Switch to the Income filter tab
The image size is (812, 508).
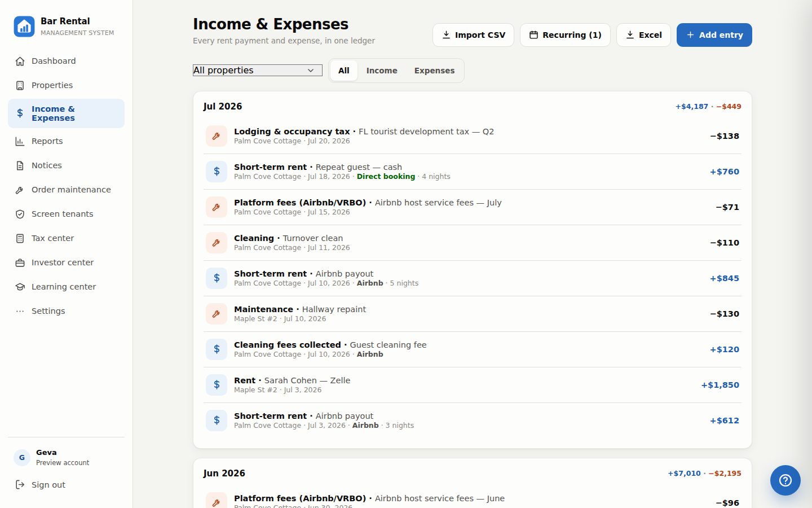point(382,71)
